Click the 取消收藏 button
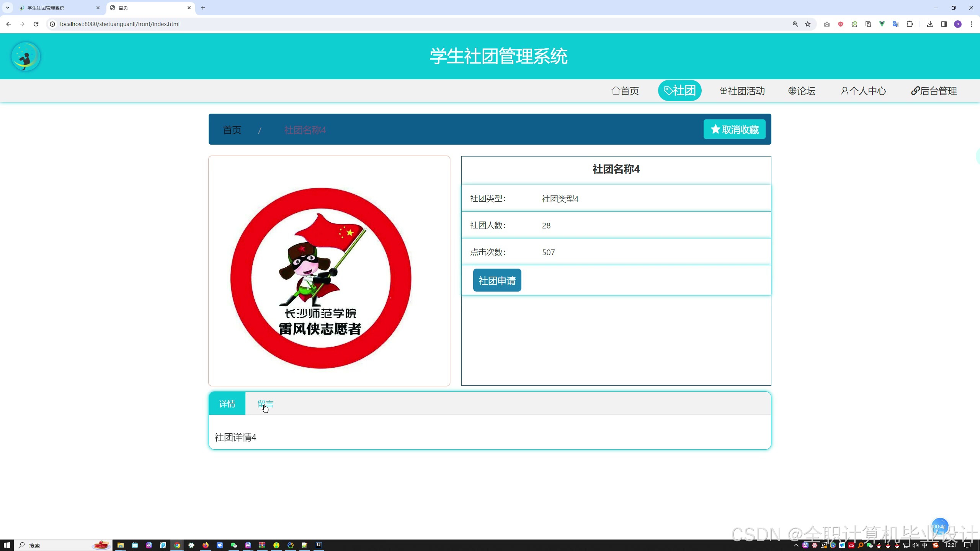The height and width of the screenshot is (551, 980). tap(734, 129)
